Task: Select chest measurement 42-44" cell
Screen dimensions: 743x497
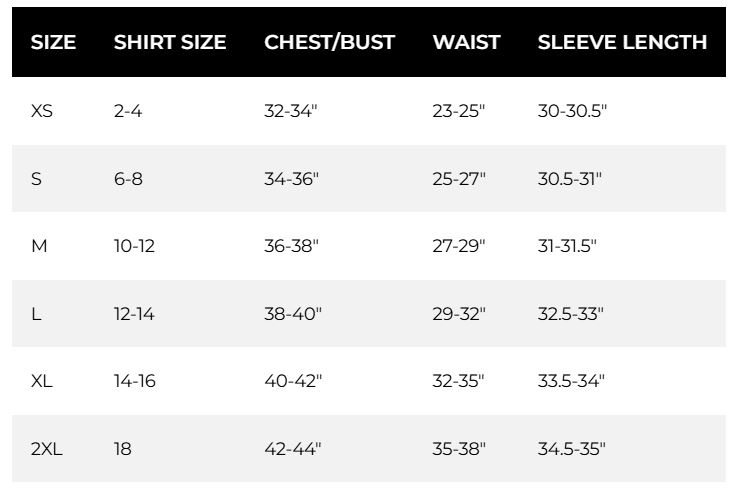Action: pyautogui.click(x=293, y=449)
